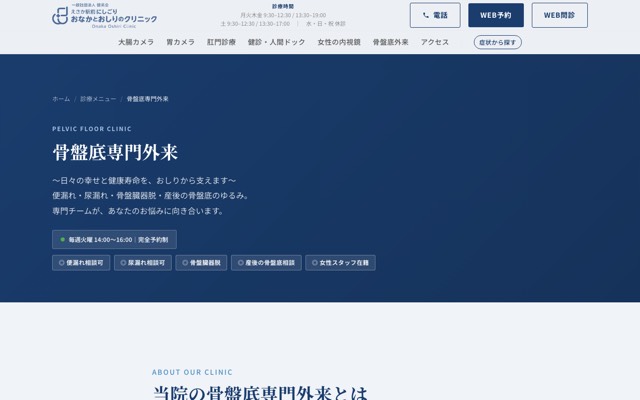The width and height of the screenshot is (640, 400).
Task: Click the 便漏れ相談可 tag
Action: click(x=81, y=263)
